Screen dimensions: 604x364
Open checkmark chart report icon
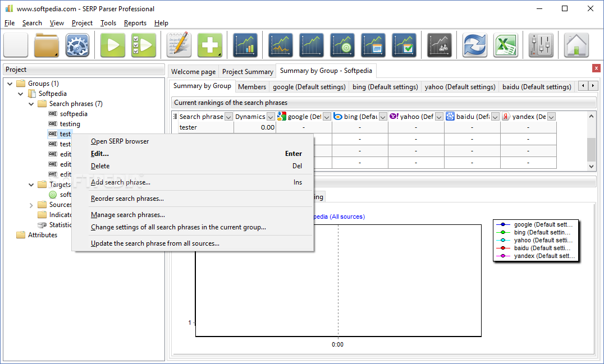[404, 45]
